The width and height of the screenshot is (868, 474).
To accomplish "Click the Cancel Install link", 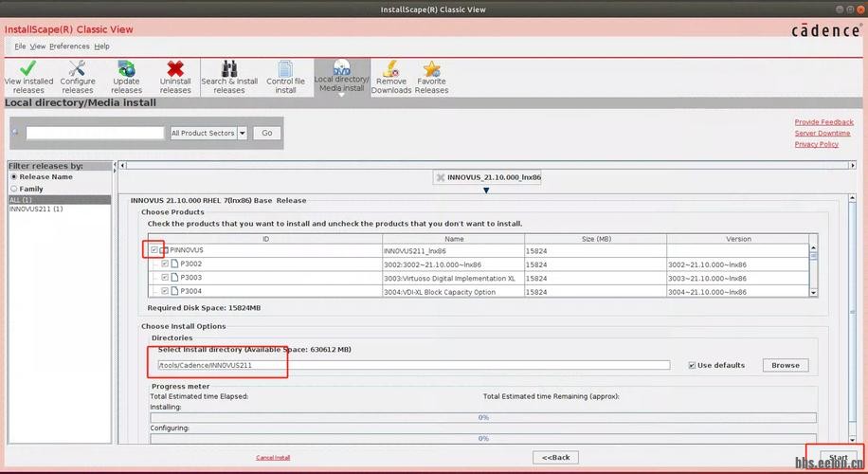I will point(273,457).
